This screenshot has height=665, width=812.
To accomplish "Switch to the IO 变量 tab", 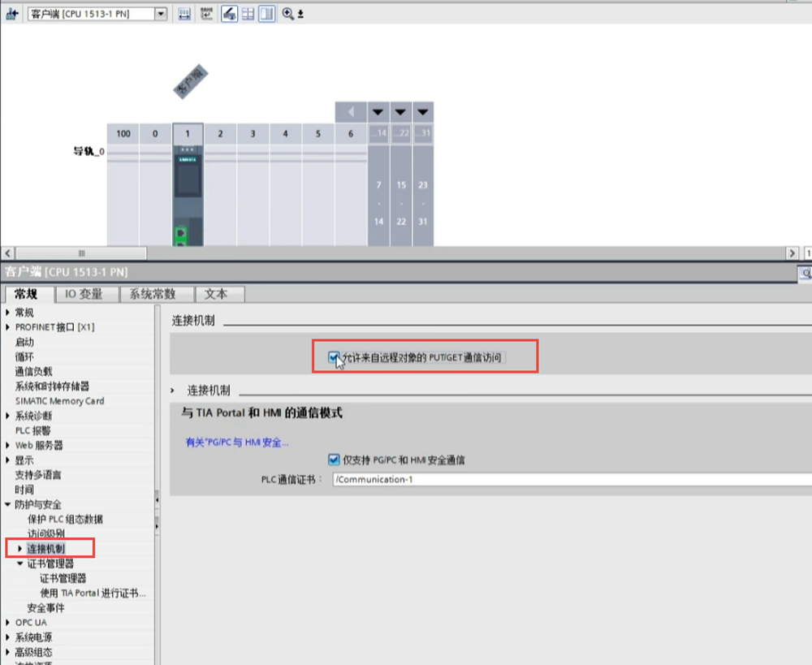I will (x=84, y=294).
